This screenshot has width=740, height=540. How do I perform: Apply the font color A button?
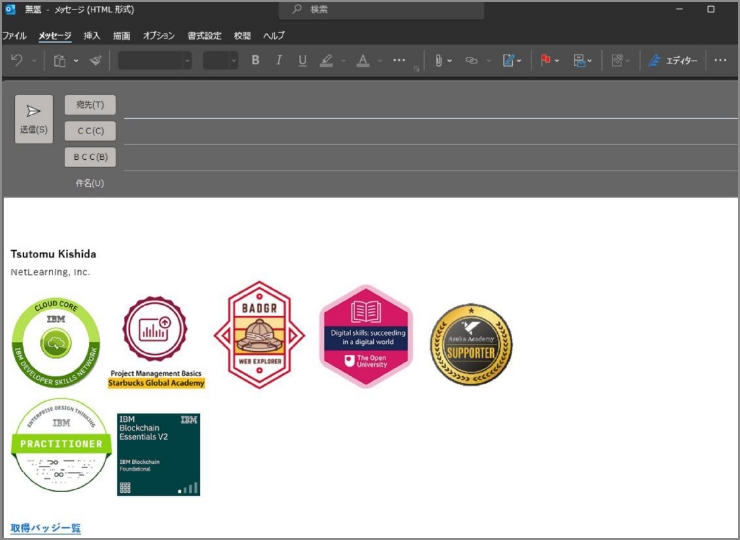coord(362,60)
